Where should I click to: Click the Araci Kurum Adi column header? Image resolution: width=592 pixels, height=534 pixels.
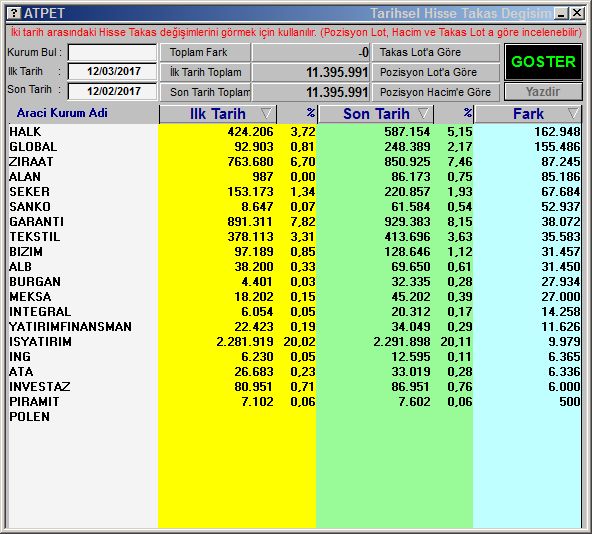point(62,113)
